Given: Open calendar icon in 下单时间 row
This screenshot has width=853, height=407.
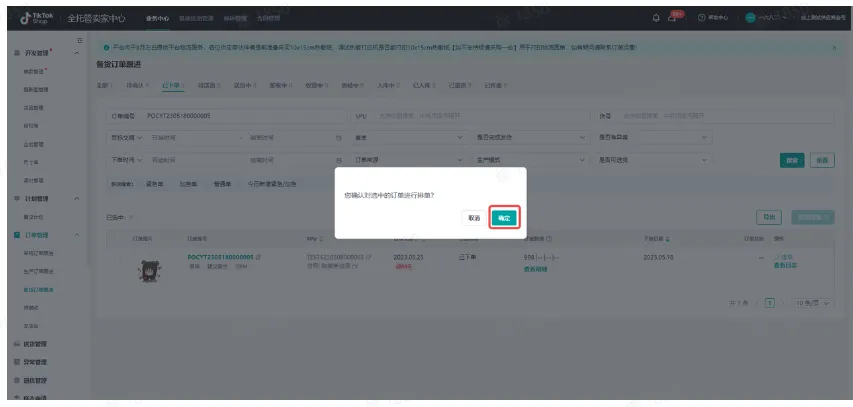Looking at the screenshot, I should click(x=339, y=161).
